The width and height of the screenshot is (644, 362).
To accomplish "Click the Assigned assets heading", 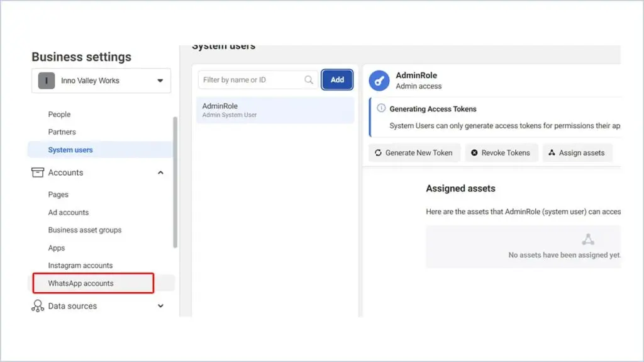I will pos(460,188).
